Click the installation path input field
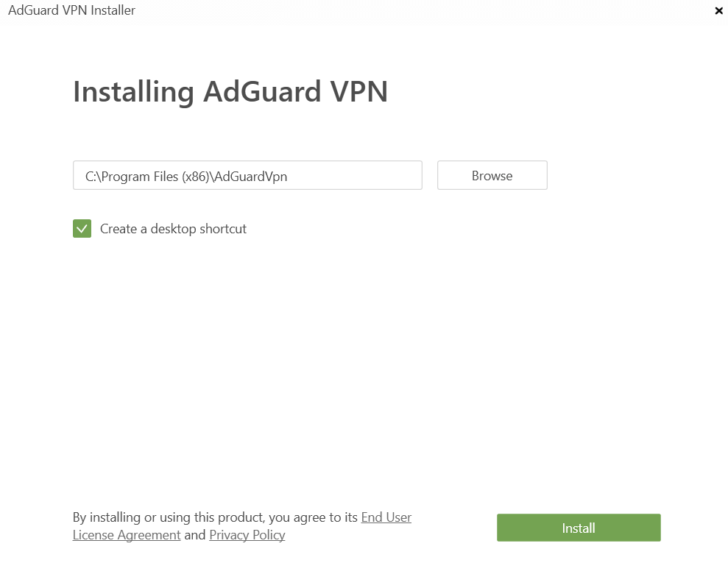Viewport: 728px width, 574px height. pyautogui.click(x=247, y=176)
